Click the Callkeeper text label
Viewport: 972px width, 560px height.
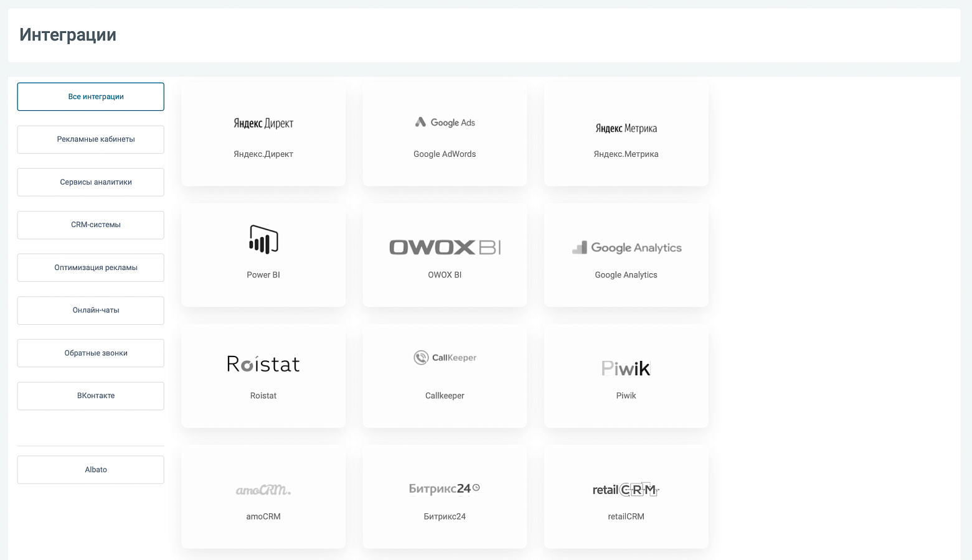(445, 396)
